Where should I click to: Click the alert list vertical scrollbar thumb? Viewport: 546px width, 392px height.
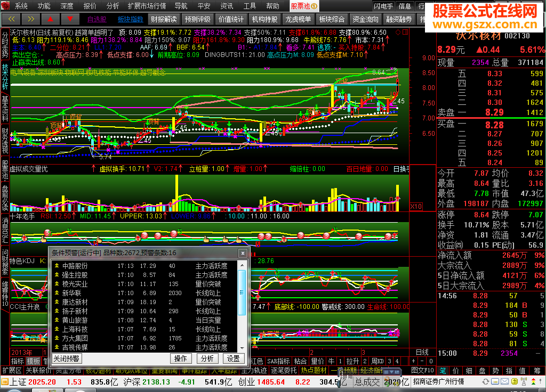coord(242,292)
